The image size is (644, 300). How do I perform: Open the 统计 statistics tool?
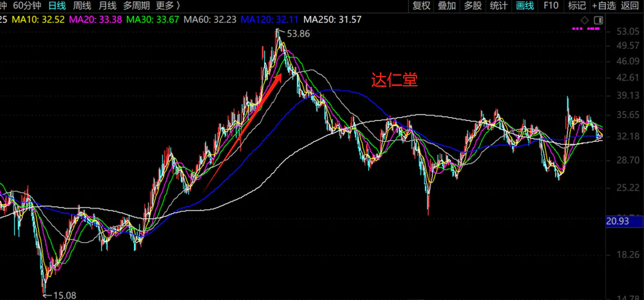(498, 6)
